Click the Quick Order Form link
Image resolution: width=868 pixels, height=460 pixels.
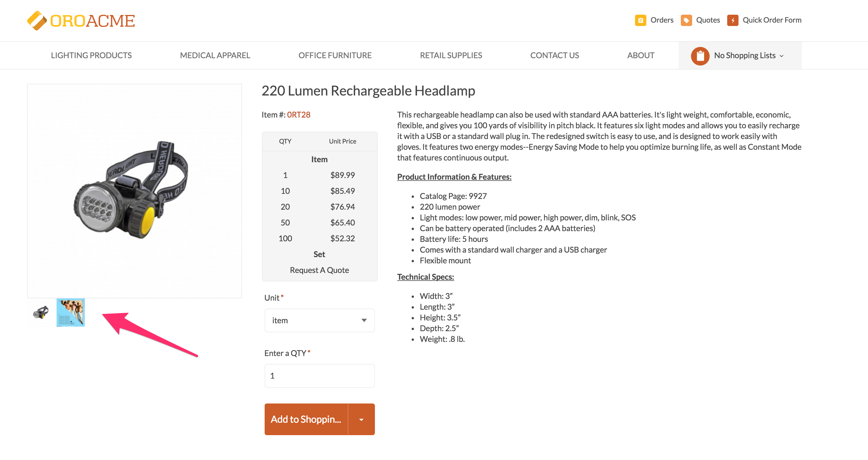point(772,20)
